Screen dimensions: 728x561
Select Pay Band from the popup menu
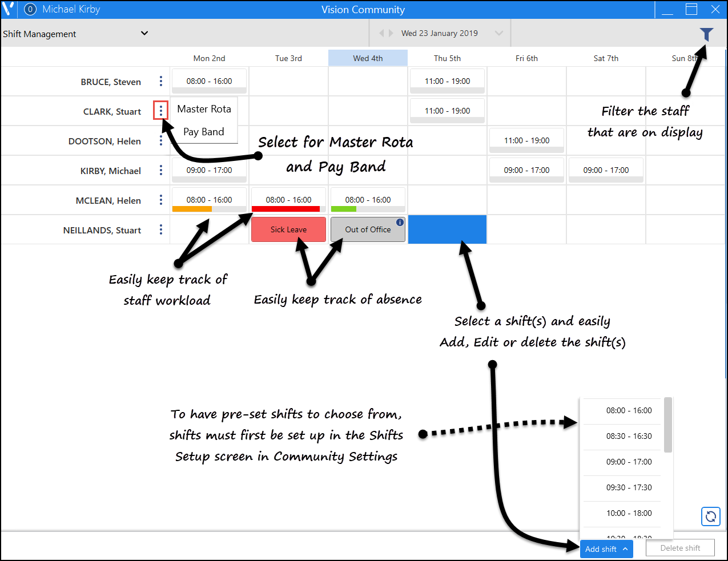[204, 132]
